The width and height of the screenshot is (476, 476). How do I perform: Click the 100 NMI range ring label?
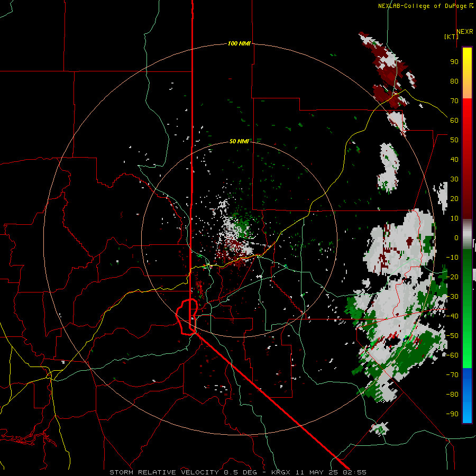click(239, 44)
